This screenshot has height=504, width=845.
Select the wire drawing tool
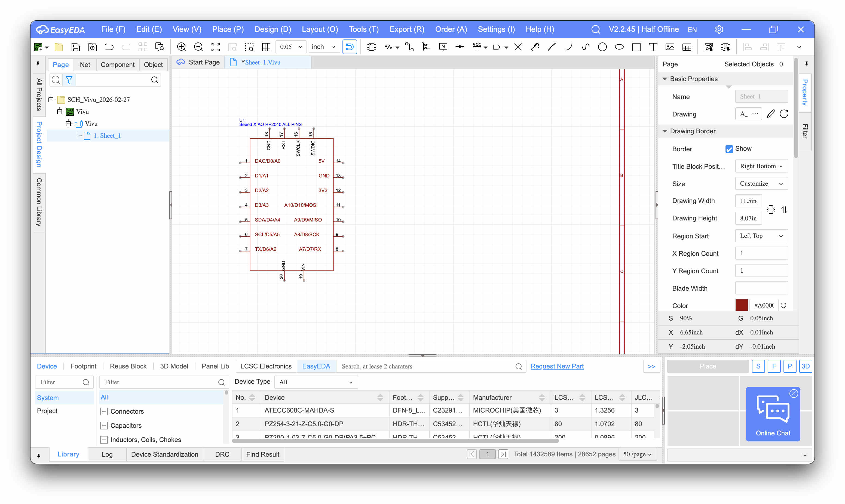tap(409, 47)
